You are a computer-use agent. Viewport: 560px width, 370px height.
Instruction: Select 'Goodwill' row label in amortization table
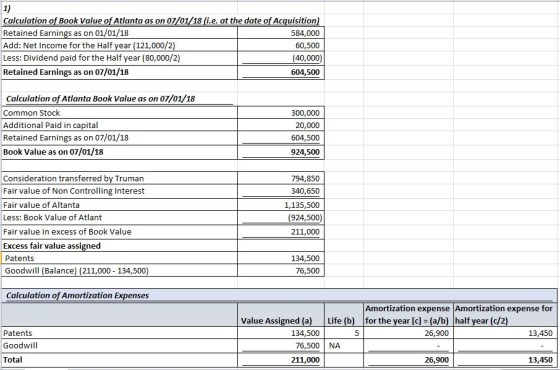coord(120,346)
